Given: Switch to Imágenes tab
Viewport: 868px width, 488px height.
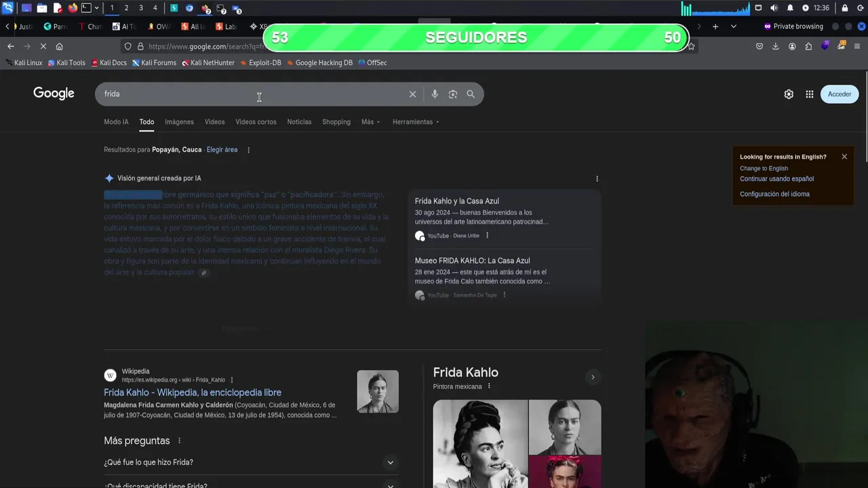Looking at the screenshot, I should pos(179,122).
